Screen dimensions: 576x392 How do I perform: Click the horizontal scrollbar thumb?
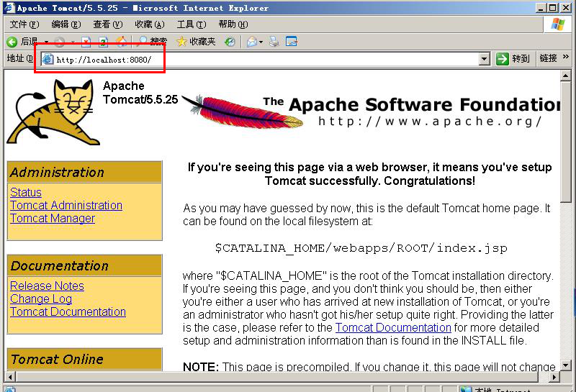(x=277, y=377)
